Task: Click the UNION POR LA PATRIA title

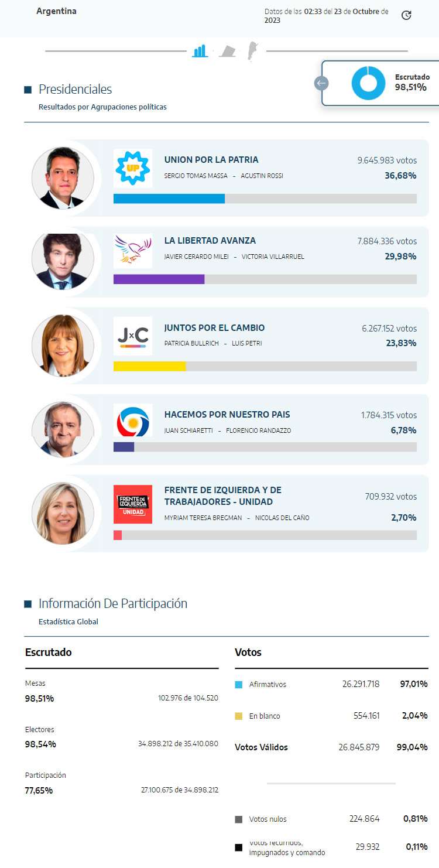Action: tap(211, 160)
